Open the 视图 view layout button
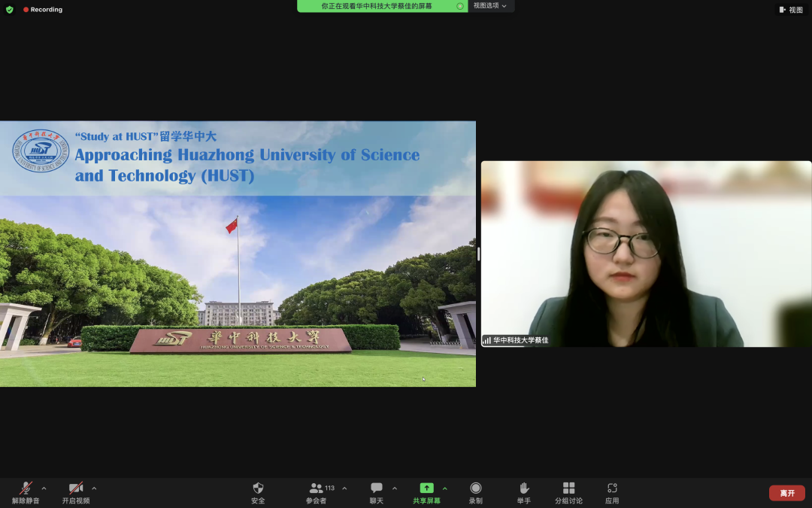The width and height of the screenshot is (812, 508). pyautogui.click(x=791, y=9)
